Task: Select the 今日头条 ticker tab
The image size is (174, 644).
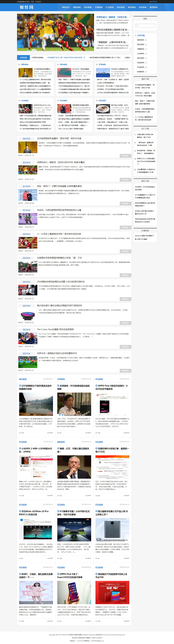Action: 23,58
